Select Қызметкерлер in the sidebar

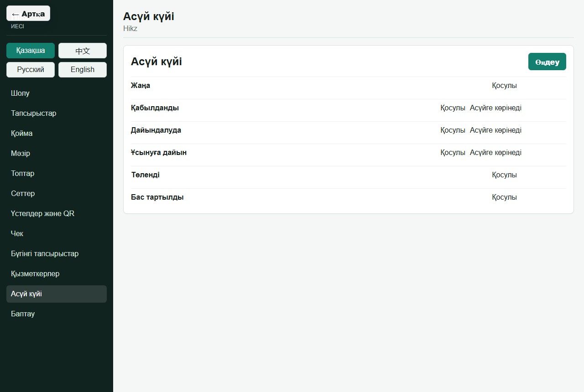tap(57, 274)
